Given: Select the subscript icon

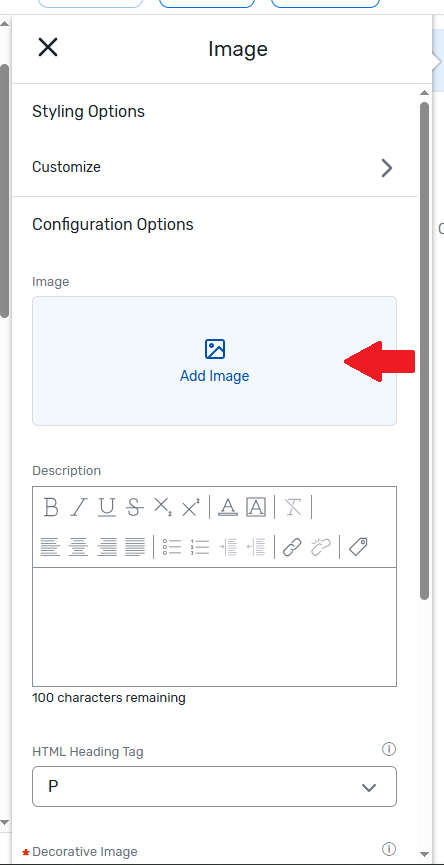Looking at the screenshot, I should coord(162,507).
